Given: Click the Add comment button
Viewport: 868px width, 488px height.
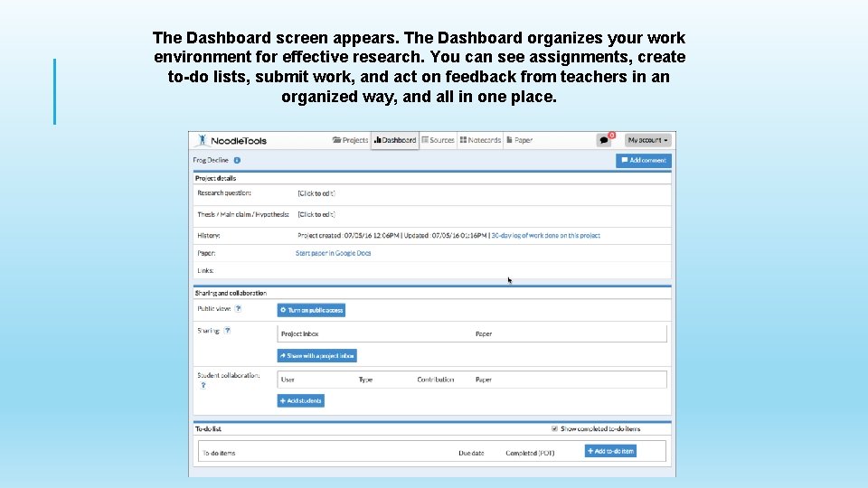Looking at the screenshot, I should click(x=643, y=161).
